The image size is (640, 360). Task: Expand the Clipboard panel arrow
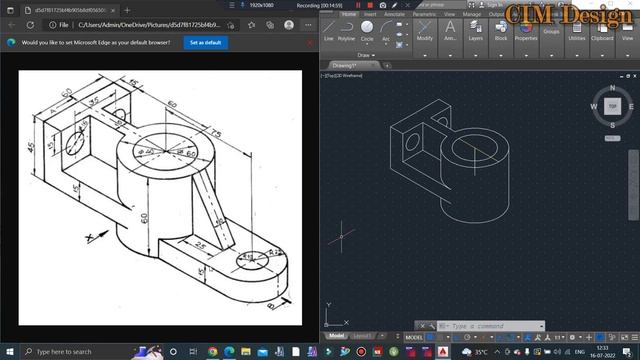pyautogui.click(x=602, y=55)
